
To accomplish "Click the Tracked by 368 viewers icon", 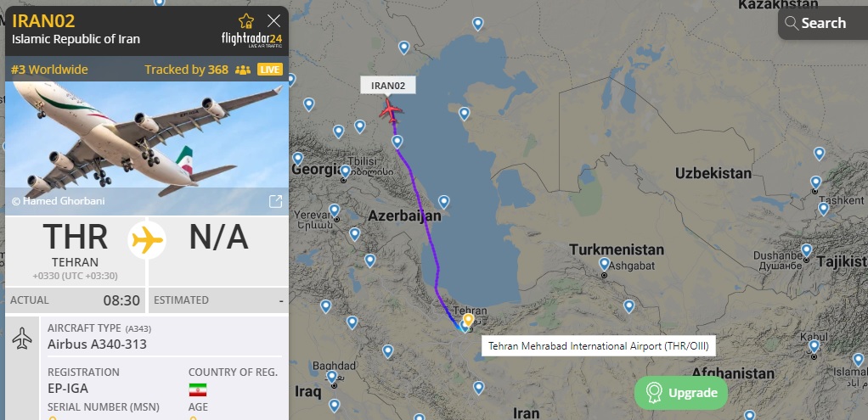I will tap(242, 70).
